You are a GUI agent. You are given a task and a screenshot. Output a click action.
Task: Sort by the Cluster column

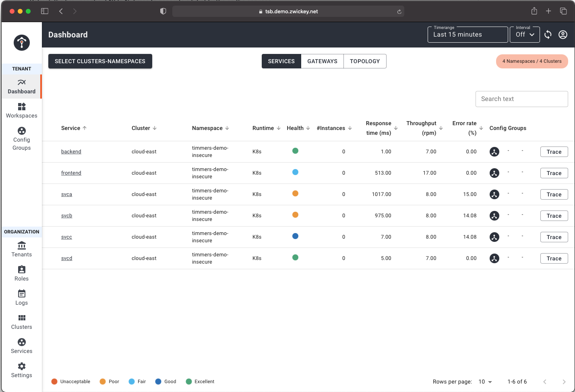[x=144, y=128]
